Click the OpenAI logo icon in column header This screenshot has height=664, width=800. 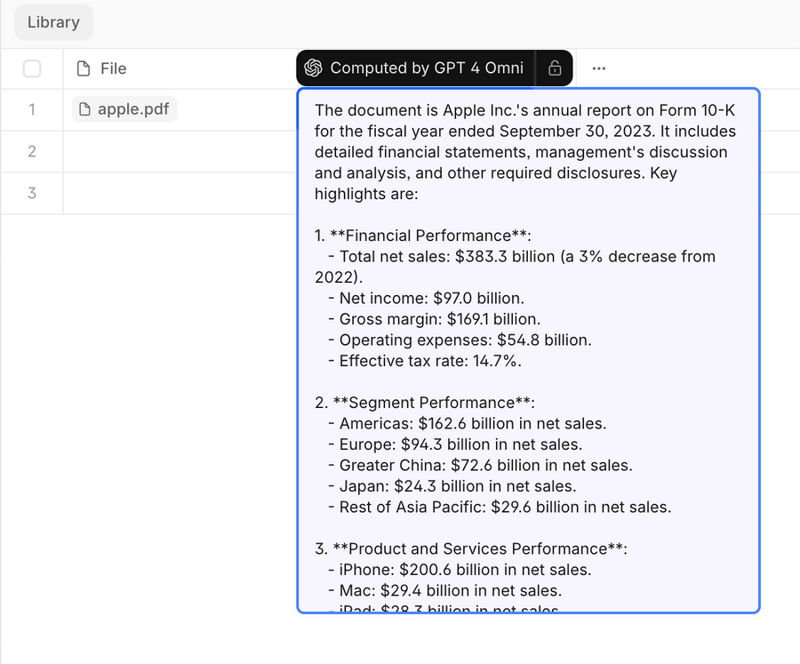(x=313, y=68)
